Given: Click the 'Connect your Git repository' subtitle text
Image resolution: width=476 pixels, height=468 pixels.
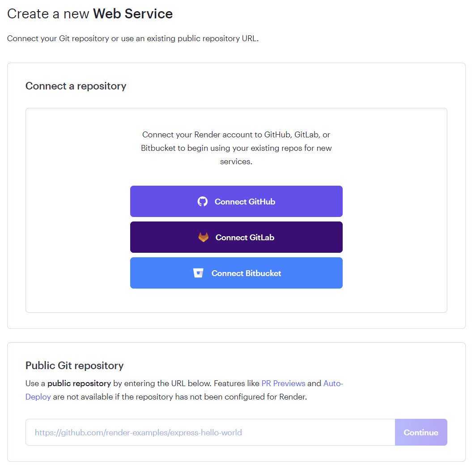Looking at the screenshot, I should click(x=133, y=38).
